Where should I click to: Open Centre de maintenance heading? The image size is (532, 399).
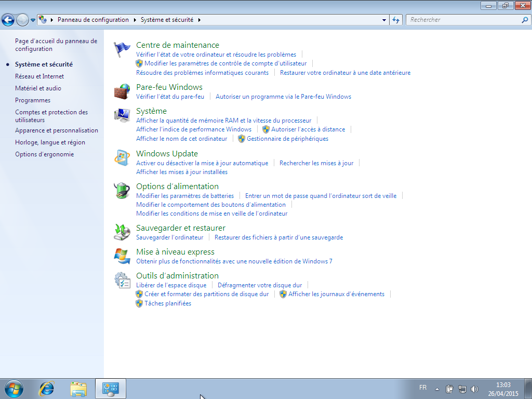click(178, 45)
